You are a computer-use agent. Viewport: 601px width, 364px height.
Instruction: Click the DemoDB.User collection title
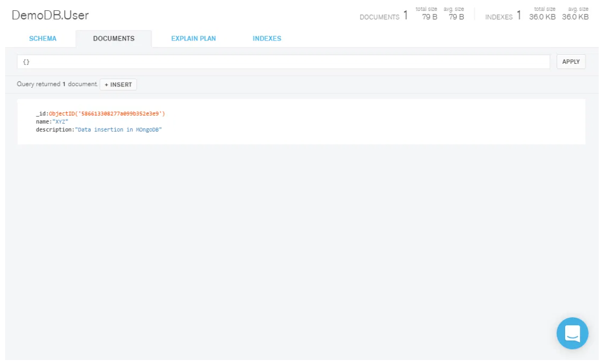[50, 15]
